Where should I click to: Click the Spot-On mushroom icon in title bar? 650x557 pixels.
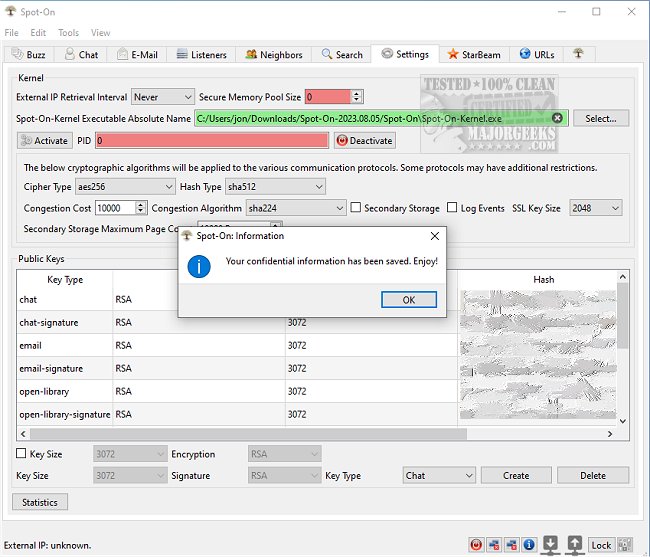[x=10, y=11]
